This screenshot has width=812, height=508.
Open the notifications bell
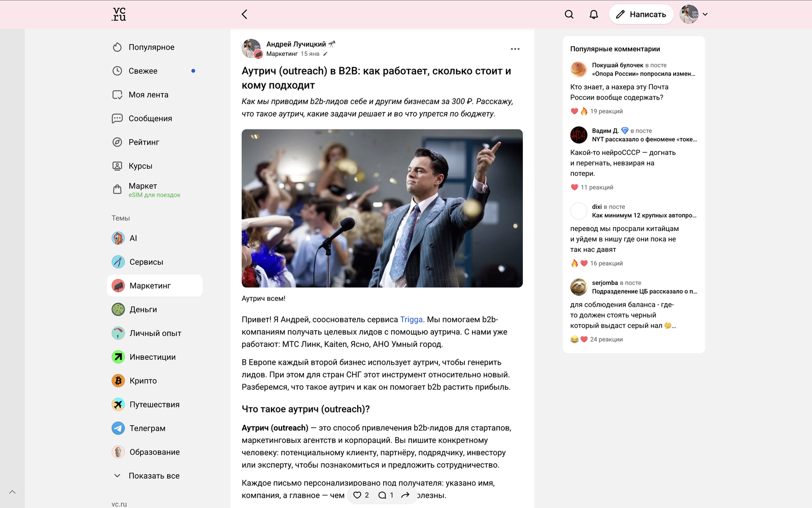[594, 14]
